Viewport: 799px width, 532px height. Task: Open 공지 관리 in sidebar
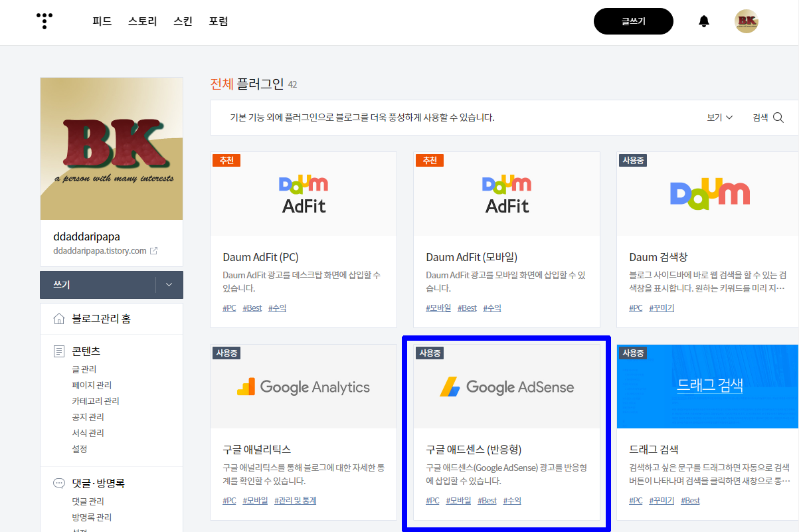[x=88, y=417]
